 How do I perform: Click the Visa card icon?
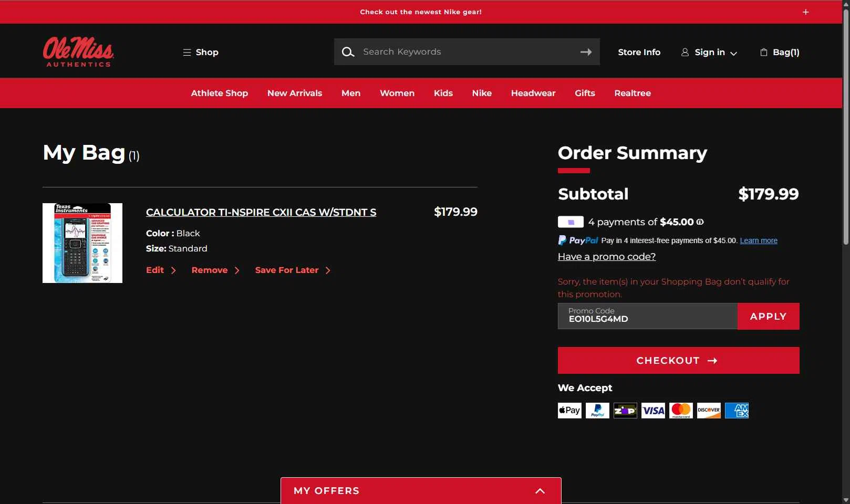pos(653,411)
